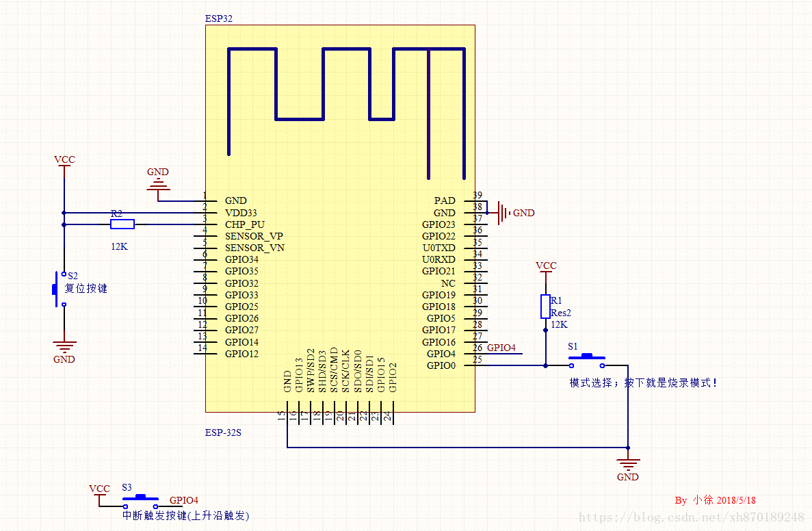Click interrupt pushbutton S3 symbol
The height and width of the screenshot is (531, 812).
[x=140, y=502]
